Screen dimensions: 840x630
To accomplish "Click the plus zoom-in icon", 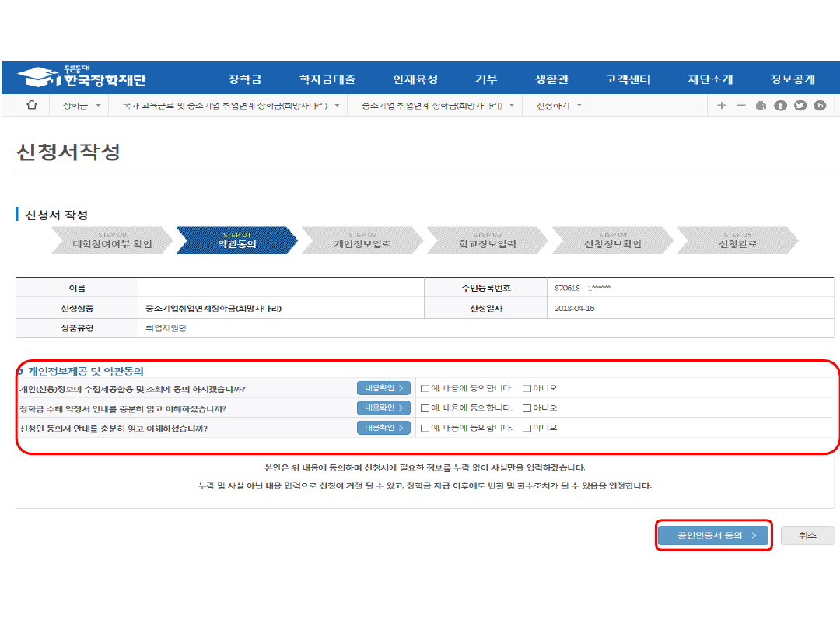I will click(721, 106).
